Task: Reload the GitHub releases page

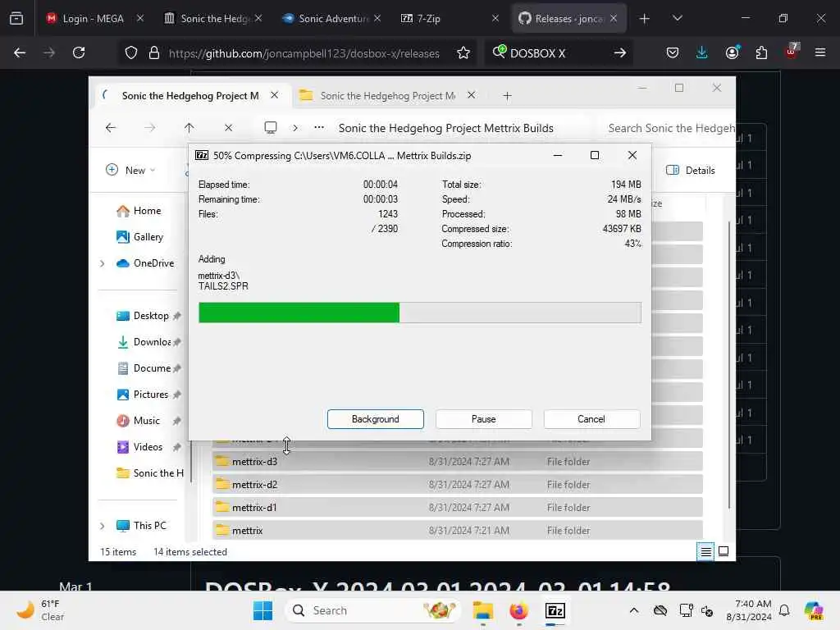Action: tap(79, 52)
